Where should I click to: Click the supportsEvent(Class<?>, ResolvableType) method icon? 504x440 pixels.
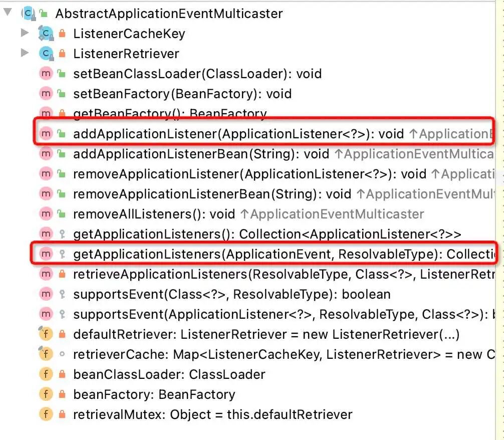(46, 294)
